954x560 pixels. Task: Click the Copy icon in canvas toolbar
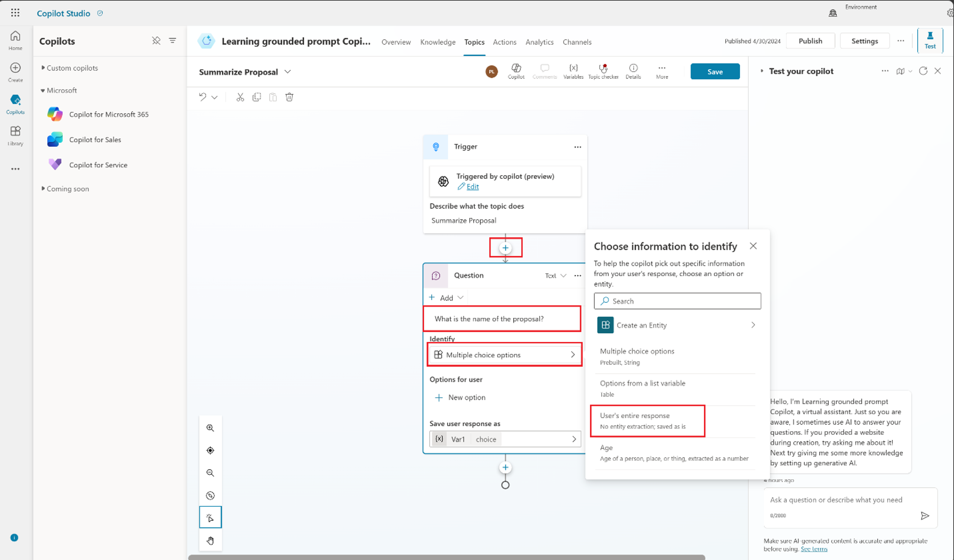(x=257, y=97)
